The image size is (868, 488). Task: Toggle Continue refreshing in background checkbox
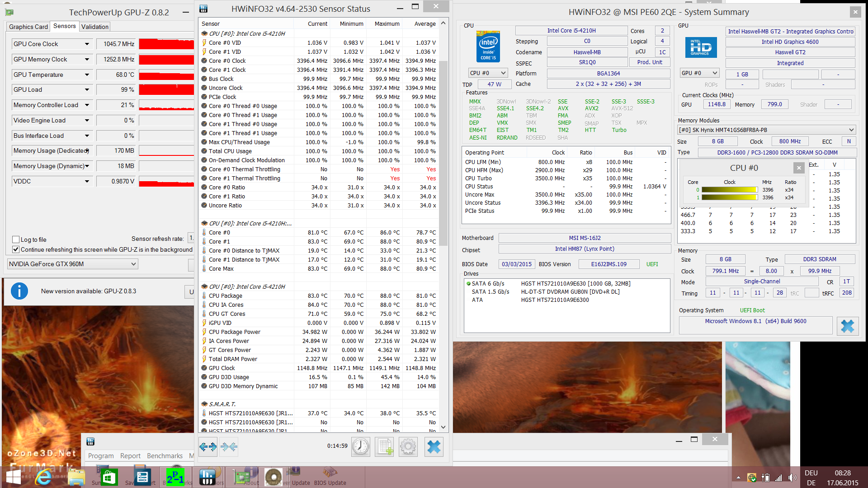(16, 249)
